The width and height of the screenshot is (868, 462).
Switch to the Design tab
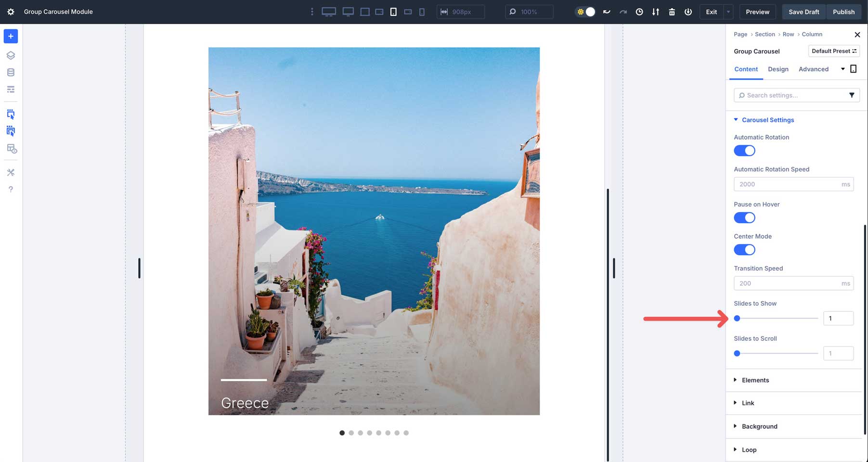tap(778, 69)
